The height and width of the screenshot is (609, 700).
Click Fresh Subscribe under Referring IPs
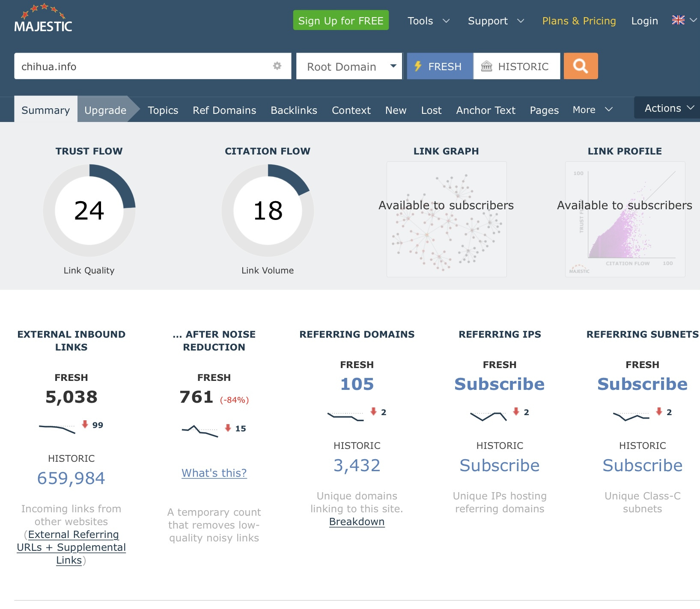click(499, 384)
